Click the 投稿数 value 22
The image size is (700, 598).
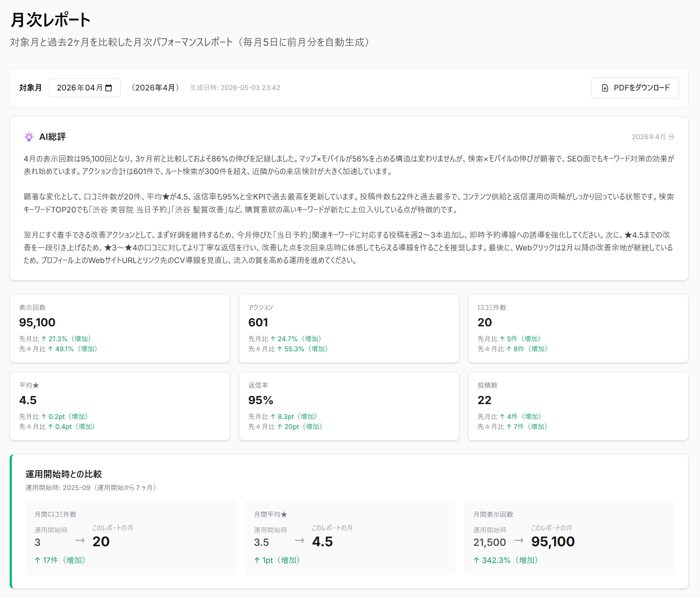tap(485, 400)
